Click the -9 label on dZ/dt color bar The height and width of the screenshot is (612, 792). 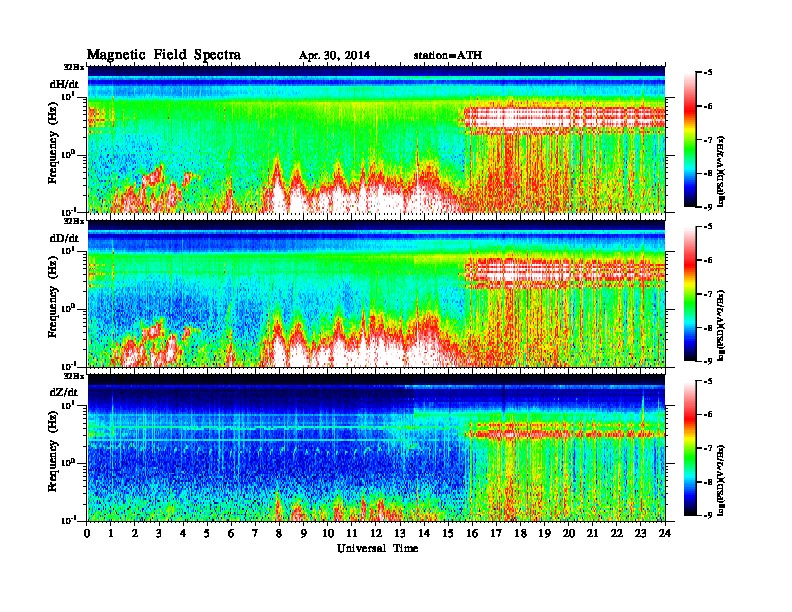tap(708, 515)
